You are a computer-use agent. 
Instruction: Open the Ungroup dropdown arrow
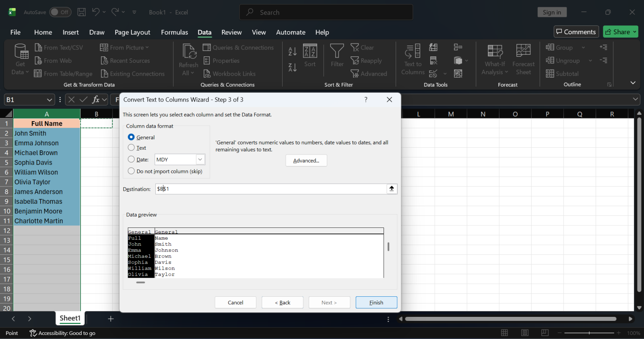(x=590, y=61)
